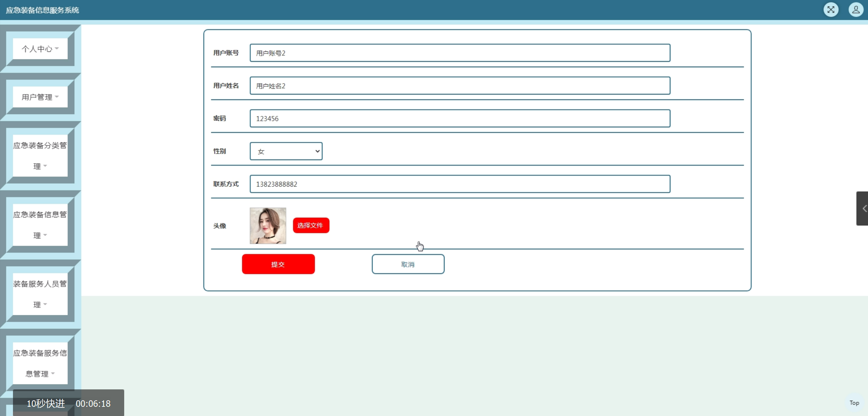This screenshot has width=868, height=416.
Task: Submit the form with 提交
Action: click(278, 264)
